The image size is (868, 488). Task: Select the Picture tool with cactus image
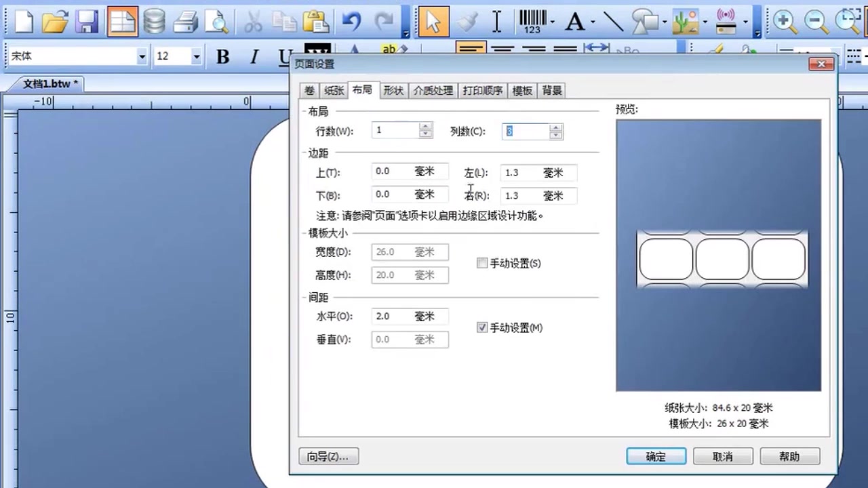pos(686,22)
